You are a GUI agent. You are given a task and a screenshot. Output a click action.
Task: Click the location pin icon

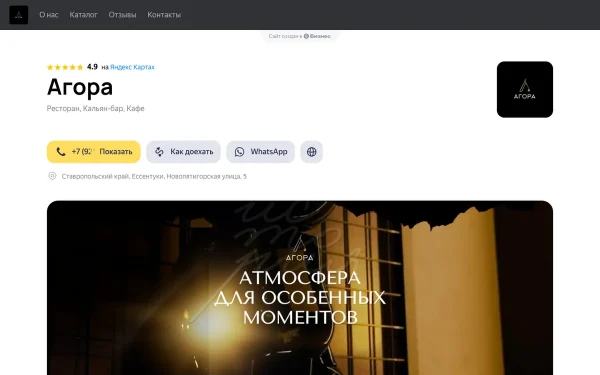pos(52,176)
